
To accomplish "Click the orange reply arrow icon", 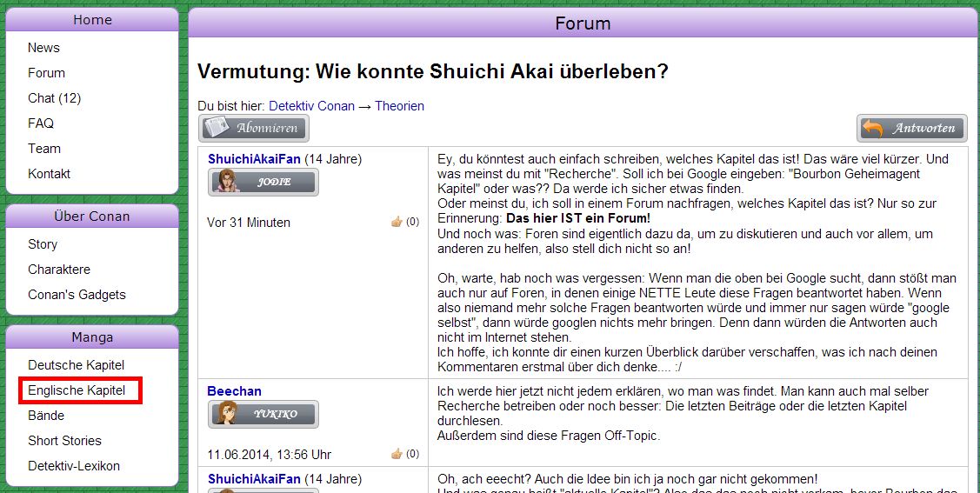I will [872, 129].
